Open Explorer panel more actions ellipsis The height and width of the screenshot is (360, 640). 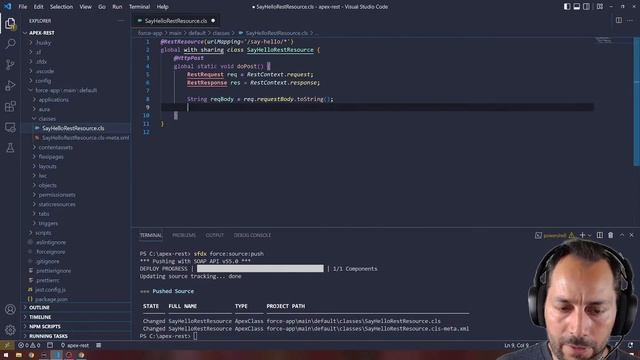[x=121, y=20]
